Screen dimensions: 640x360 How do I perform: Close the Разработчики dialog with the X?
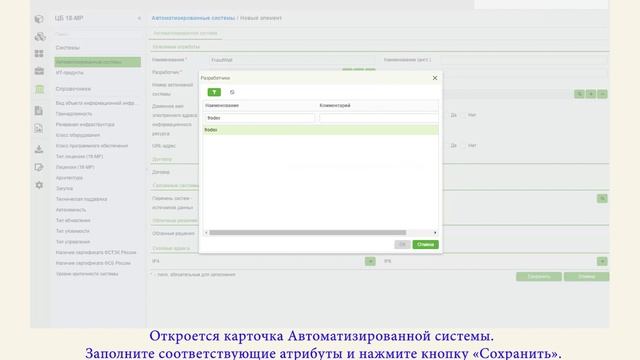click(435, 78)
